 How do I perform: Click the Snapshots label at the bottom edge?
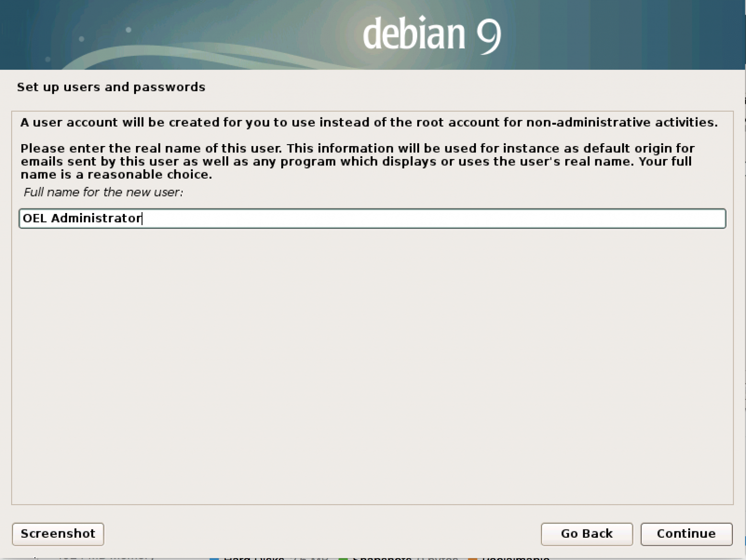382,558
